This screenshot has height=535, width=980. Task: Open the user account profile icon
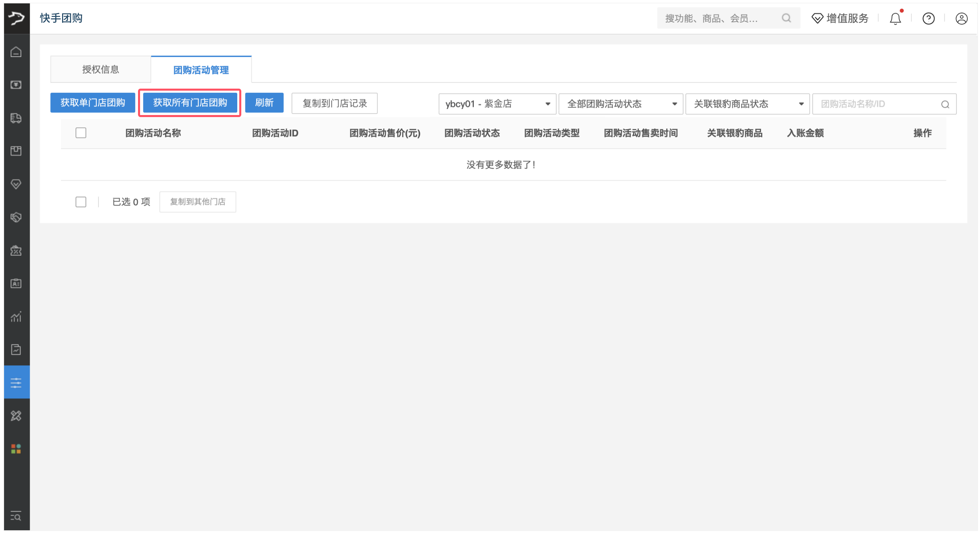[961, 18]
